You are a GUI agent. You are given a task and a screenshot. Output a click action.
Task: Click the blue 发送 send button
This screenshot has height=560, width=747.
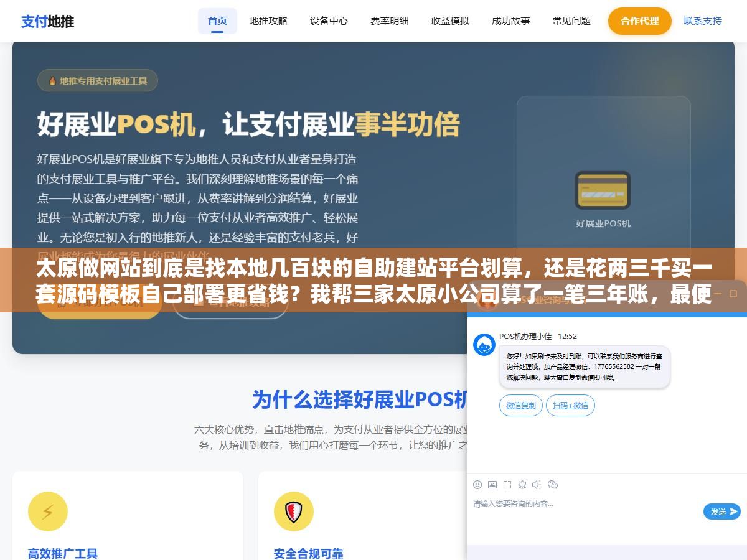pyautogui.click(x=722, y=511)
